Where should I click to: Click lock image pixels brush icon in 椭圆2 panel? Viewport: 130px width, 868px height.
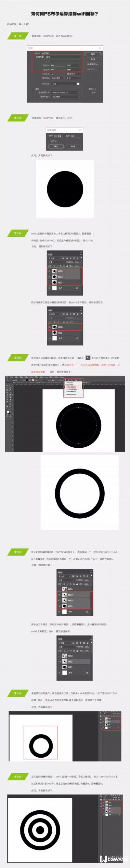58,266
